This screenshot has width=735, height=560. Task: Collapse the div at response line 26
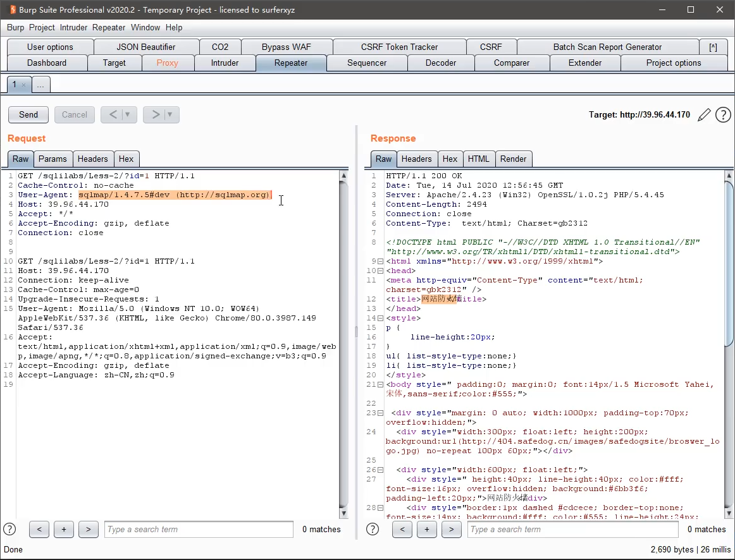pos(380,470)
